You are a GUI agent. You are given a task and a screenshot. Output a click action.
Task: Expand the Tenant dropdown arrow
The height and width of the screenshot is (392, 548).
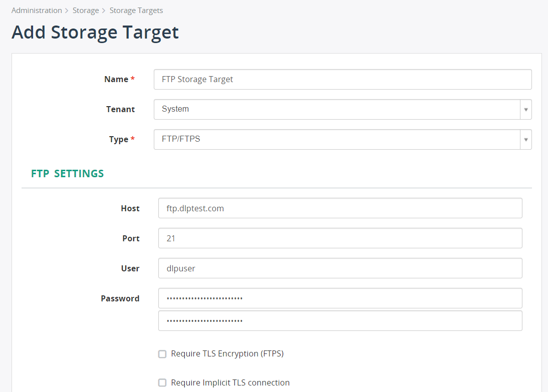tap(526, 109)
